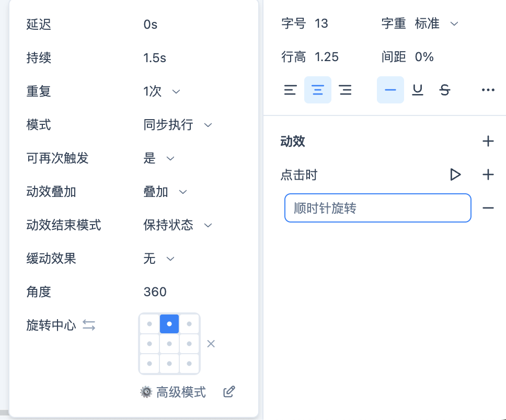Add animation to 点击时 trigger
Viewport: 506px width, 420px height.
(488, 174)
